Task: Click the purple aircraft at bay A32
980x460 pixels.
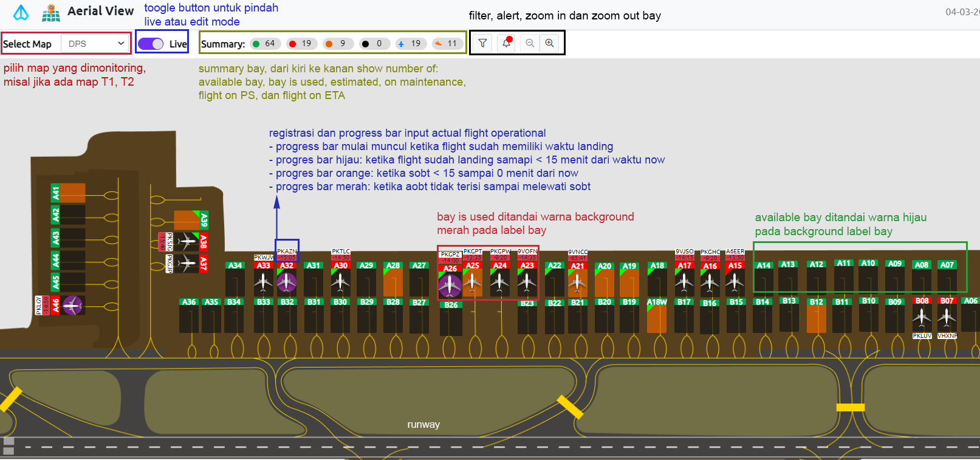Action: click(287, 282)
